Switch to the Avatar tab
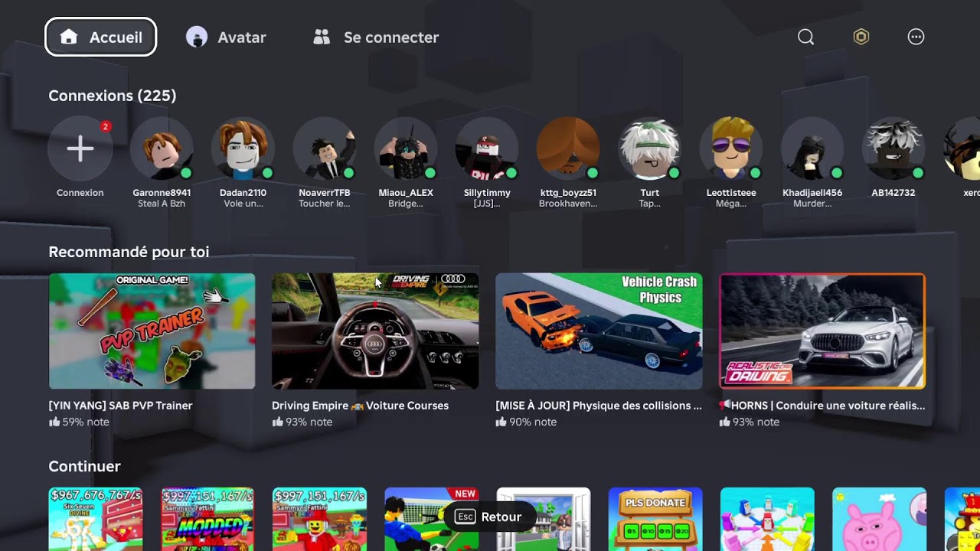Screen dimensions: 980x551 tap(226, 37)
